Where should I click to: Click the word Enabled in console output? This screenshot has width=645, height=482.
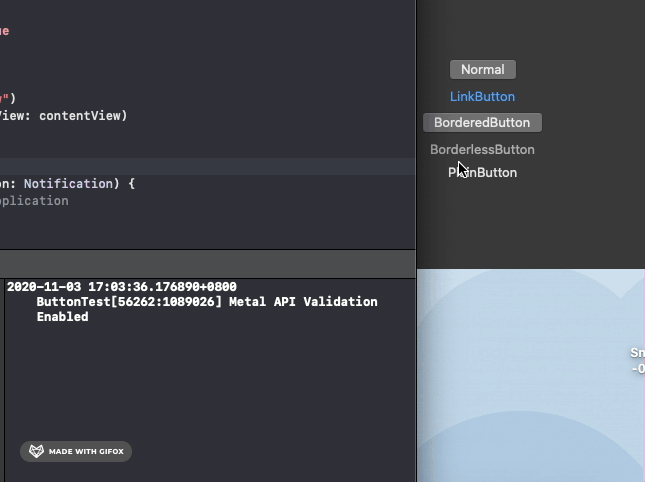[x=62, y=317]
